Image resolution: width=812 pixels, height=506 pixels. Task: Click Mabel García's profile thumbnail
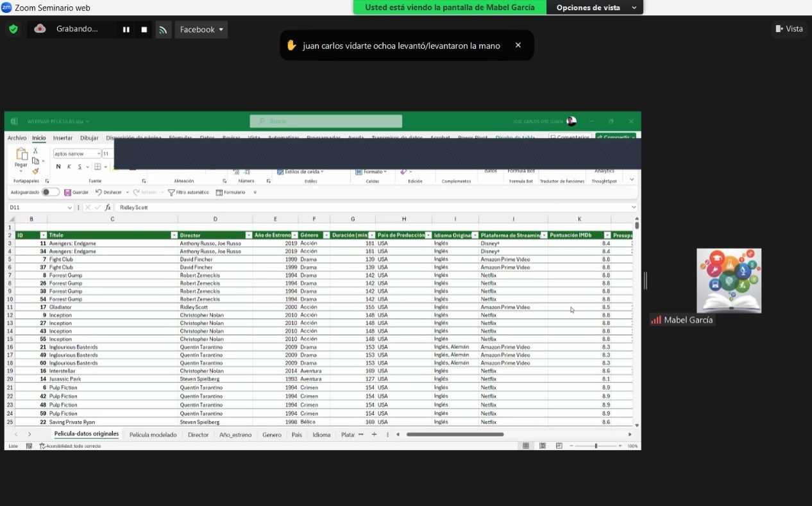pos(729,281)
